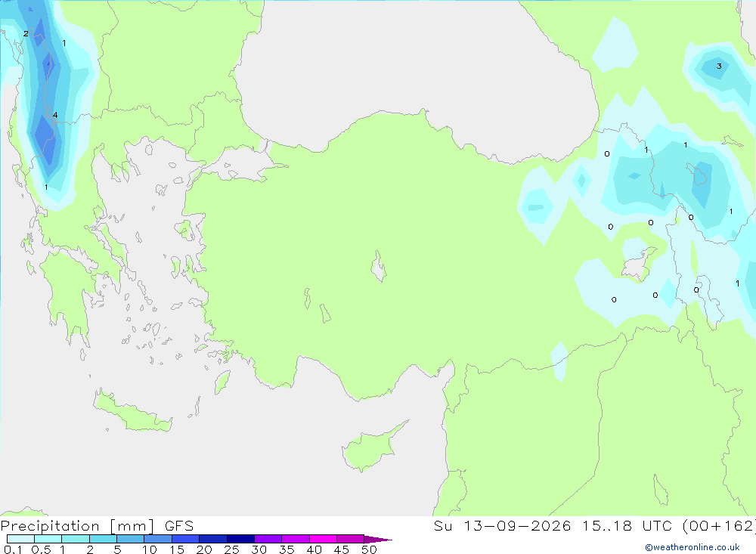Click the 0.1 mm lightest legend swatch
The width and height of the screenshot is (756, 554).
(x=20, y=539)
